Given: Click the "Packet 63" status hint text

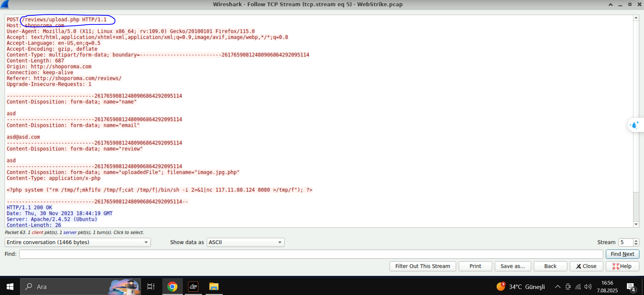Looking at the screenshot, I should pyautogui.click(x=74, y=232).
